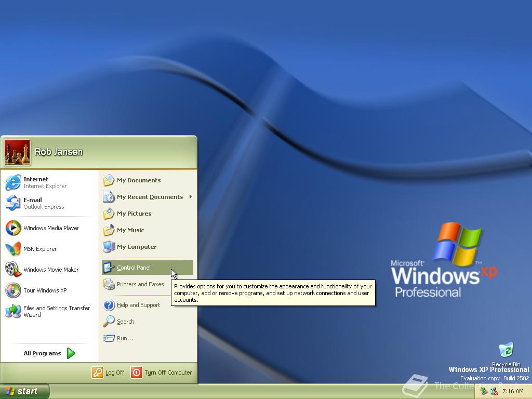Click the red Turn Off Computer icon
The width and height of the screenshot is (532, 399).
(137, 373)
